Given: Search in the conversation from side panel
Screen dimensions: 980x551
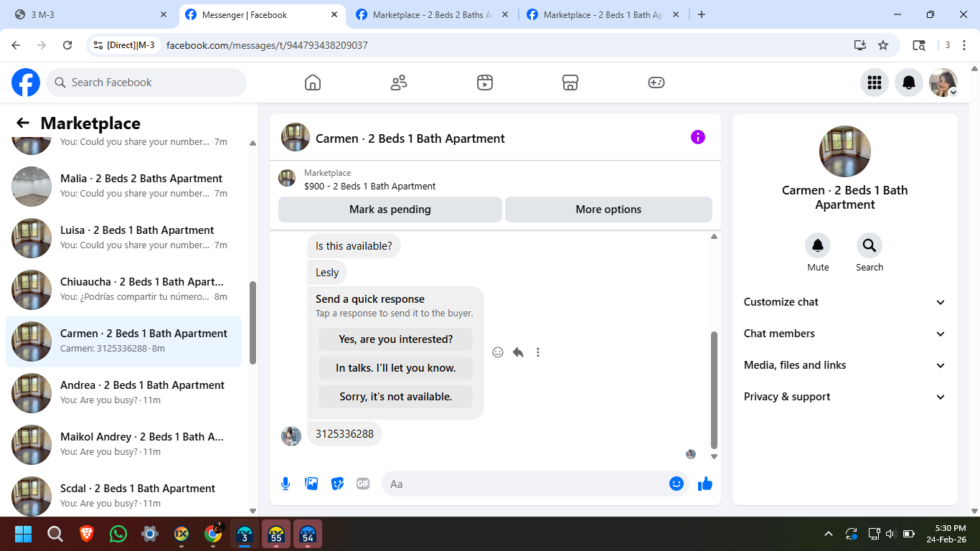Looking at the screenshot, I should click(870, 246).
